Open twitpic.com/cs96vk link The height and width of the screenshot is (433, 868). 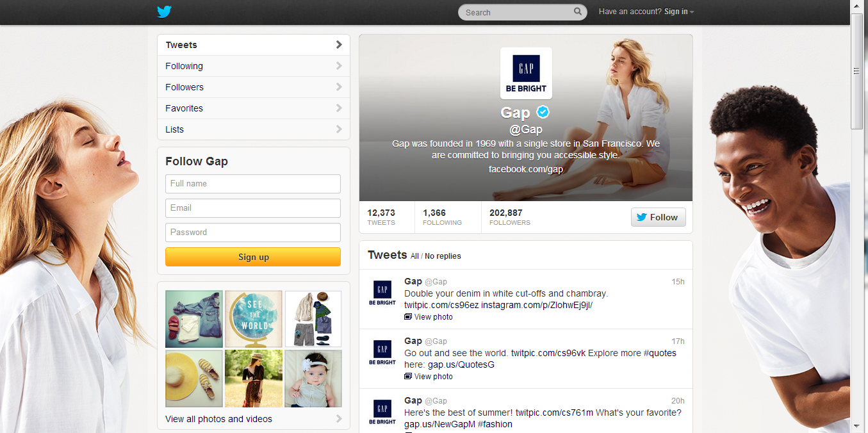(x=548, y=353)
